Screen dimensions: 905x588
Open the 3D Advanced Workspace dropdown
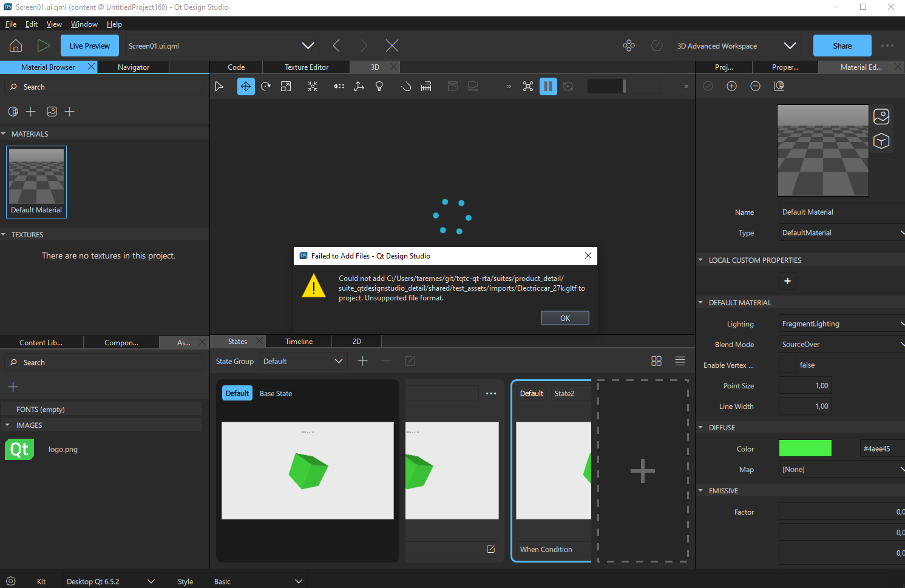(x=736, y=46)
